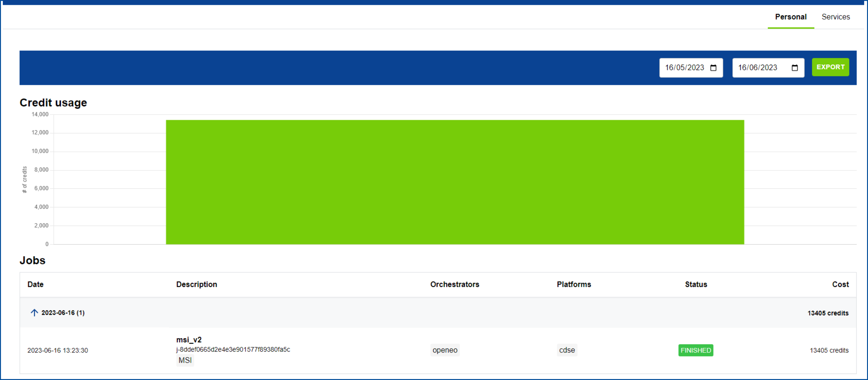Click the MSI label tag
Screen dimensions: 868x380
coord(185,360)
